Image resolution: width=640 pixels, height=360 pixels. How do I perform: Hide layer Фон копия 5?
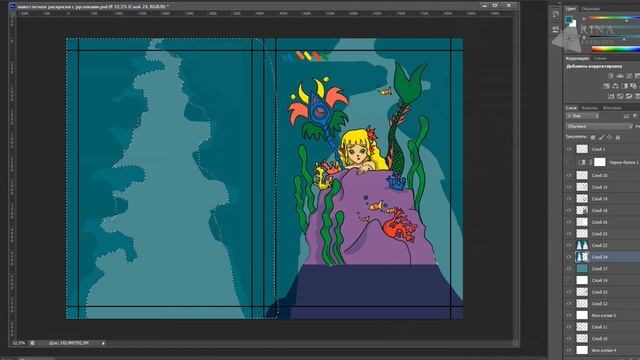tap(569, 316)
